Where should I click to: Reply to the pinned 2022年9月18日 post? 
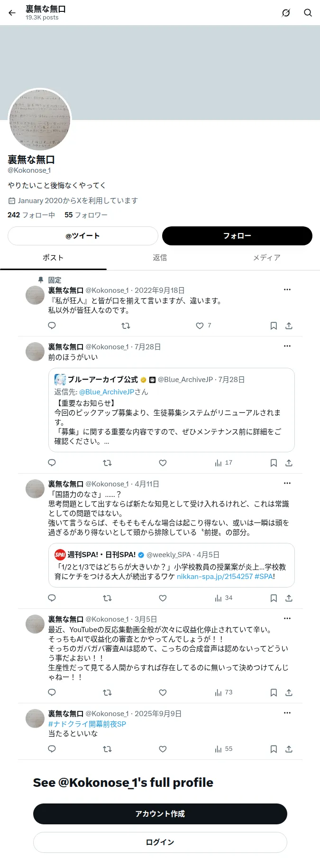point(52,326)
